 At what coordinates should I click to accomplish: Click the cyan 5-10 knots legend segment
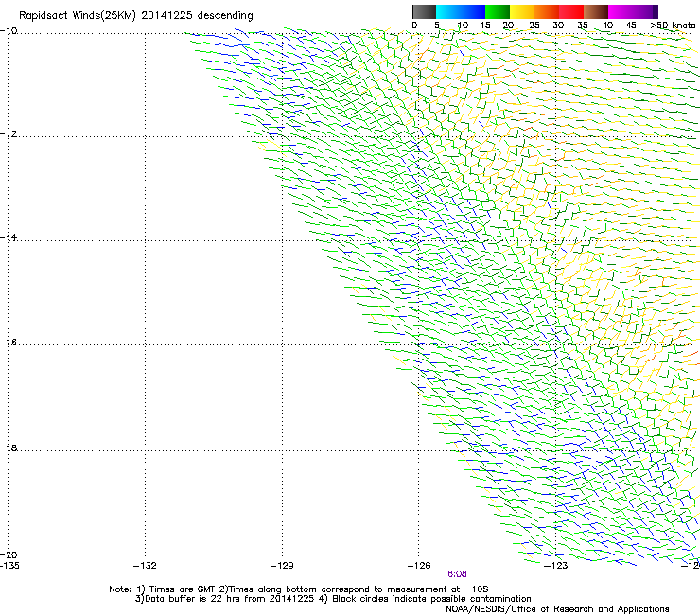448,11
